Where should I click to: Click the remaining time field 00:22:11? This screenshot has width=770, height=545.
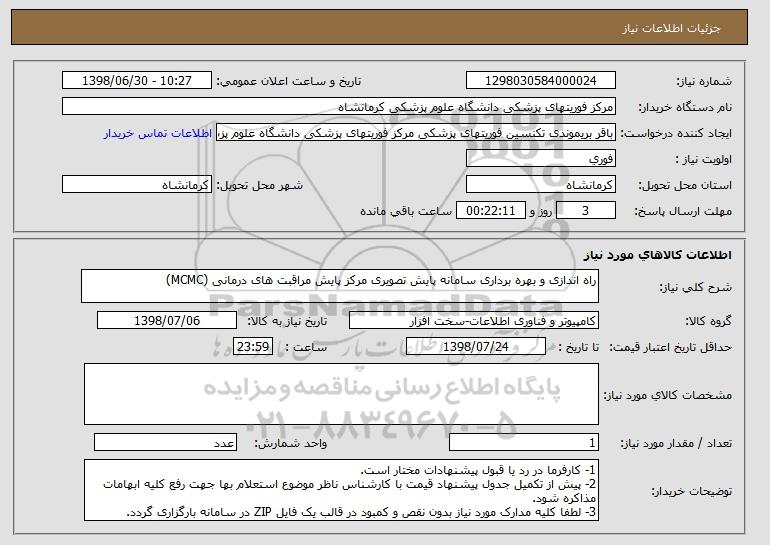(x=491, y=211)
